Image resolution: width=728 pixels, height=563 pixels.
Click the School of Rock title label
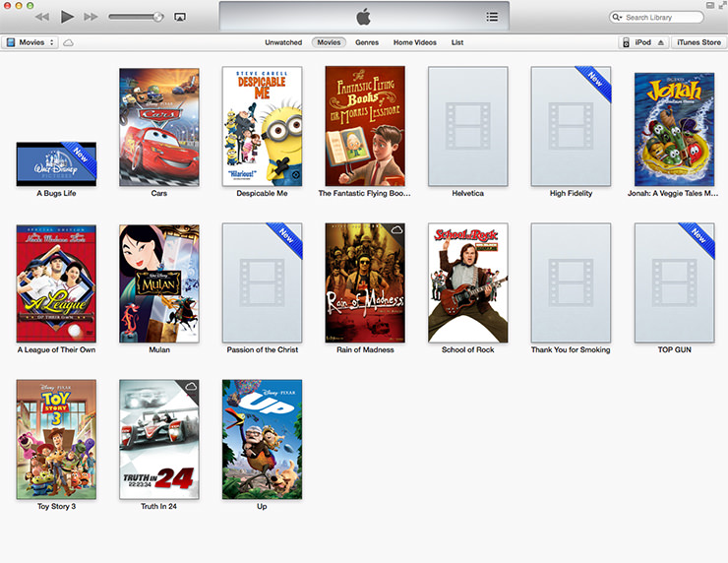click(468, 349)
